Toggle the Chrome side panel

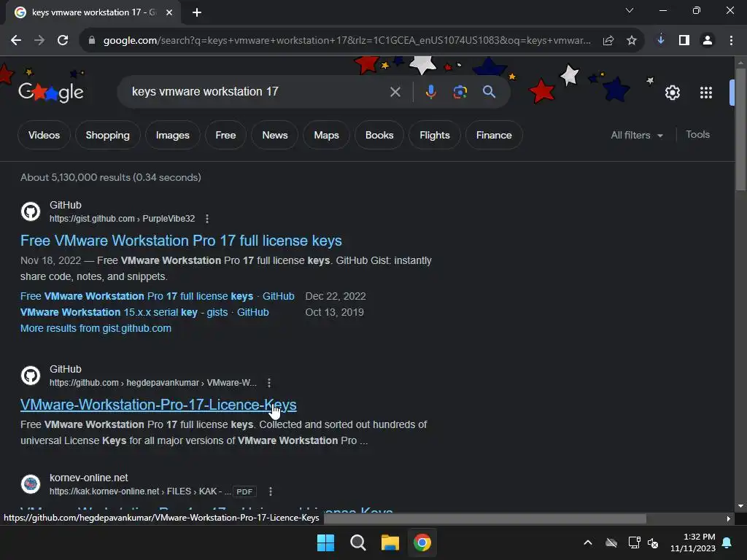[684, 41]
